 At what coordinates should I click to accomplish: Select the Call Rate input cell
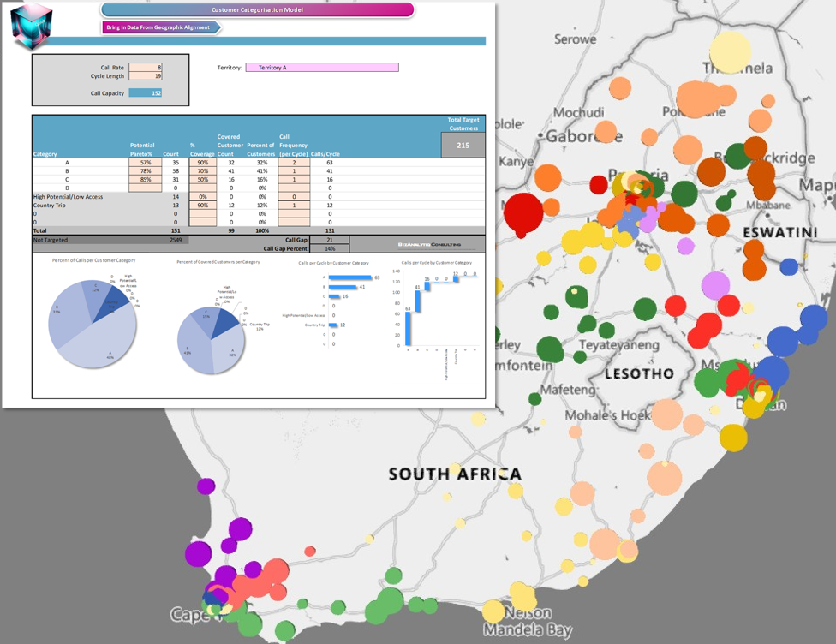[145, 67]
